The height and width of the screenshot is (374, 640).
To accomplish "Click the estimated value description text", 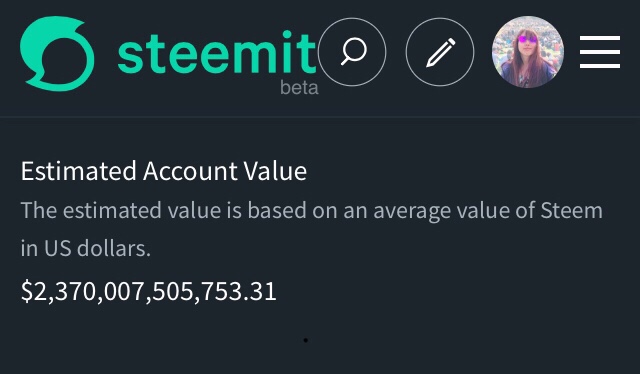I will [x=311, y=229].
